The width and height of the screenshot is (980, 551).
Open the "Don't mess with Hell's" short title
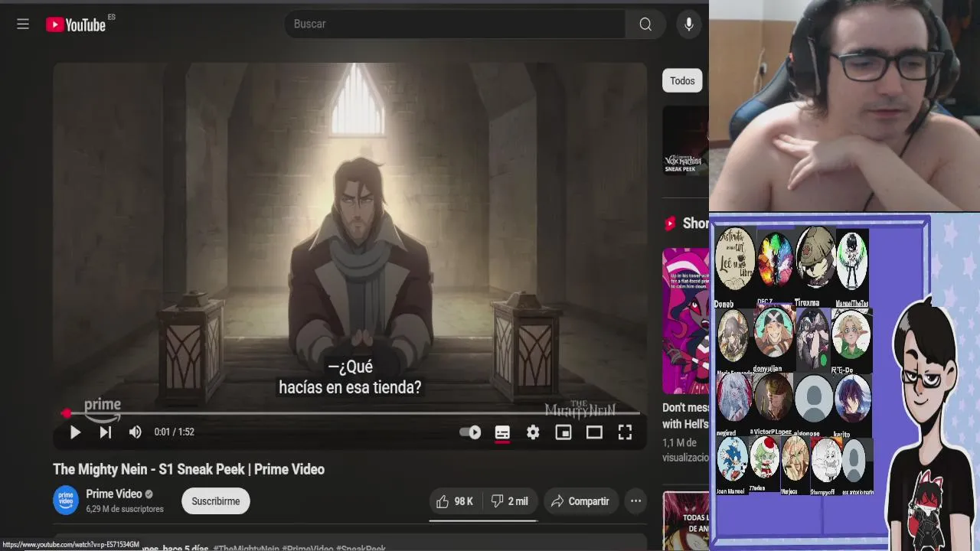[x=685, y=416]
